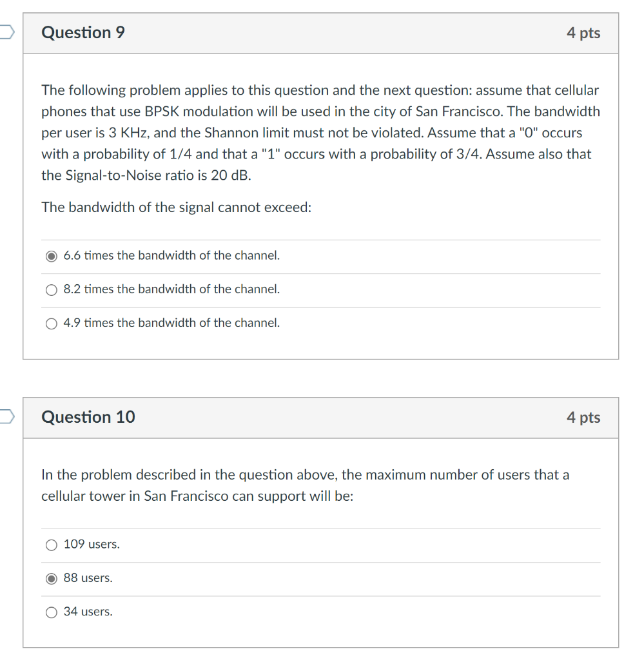Viewport: 644px width, 660px height.
Task: Select the 4.9 times bandwidth radio button
Action: [51, 323]
